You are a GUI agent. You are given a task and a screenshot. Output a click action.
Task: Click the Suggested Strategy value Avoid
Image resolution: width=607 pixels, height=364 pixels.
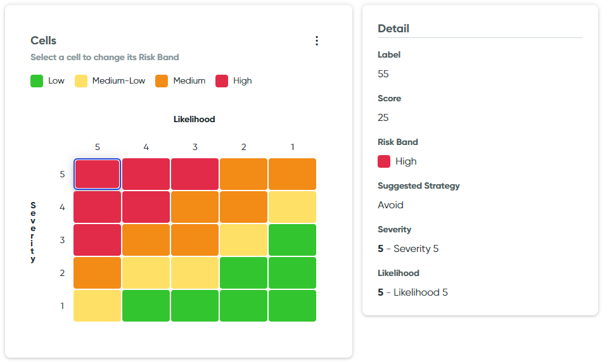coord(390,205)
